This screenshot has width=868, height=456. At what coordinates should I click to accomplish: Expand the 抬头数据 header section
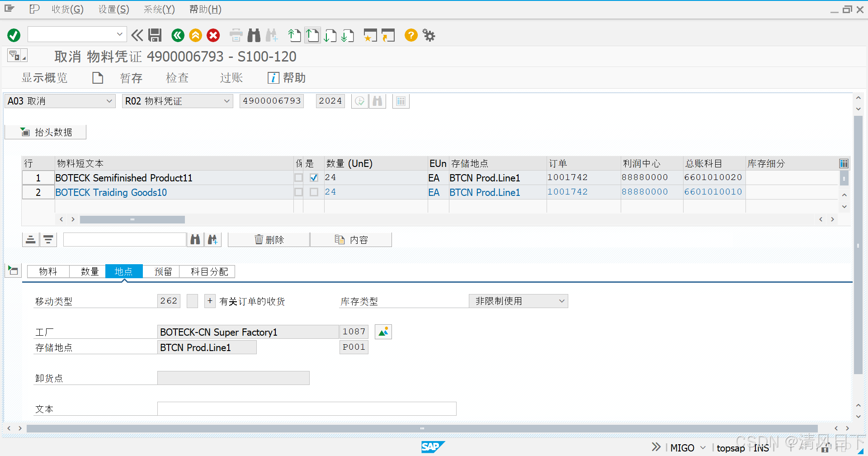coord(46,132)
